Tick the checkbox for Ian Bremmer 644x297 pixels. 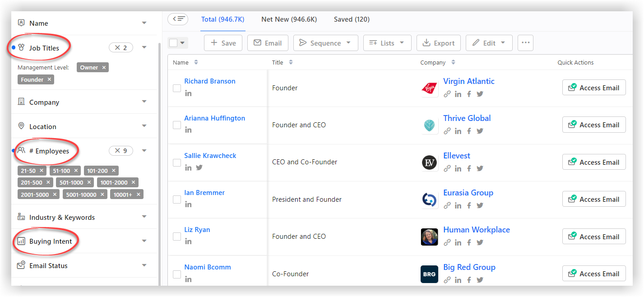(x=177, y=200)
